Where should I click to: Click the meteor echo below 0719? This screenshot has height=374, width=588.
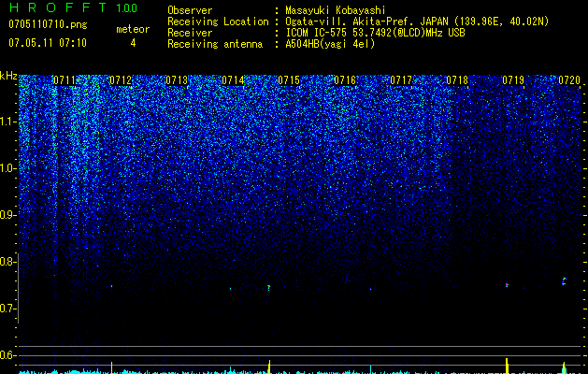tap(507, 285)
